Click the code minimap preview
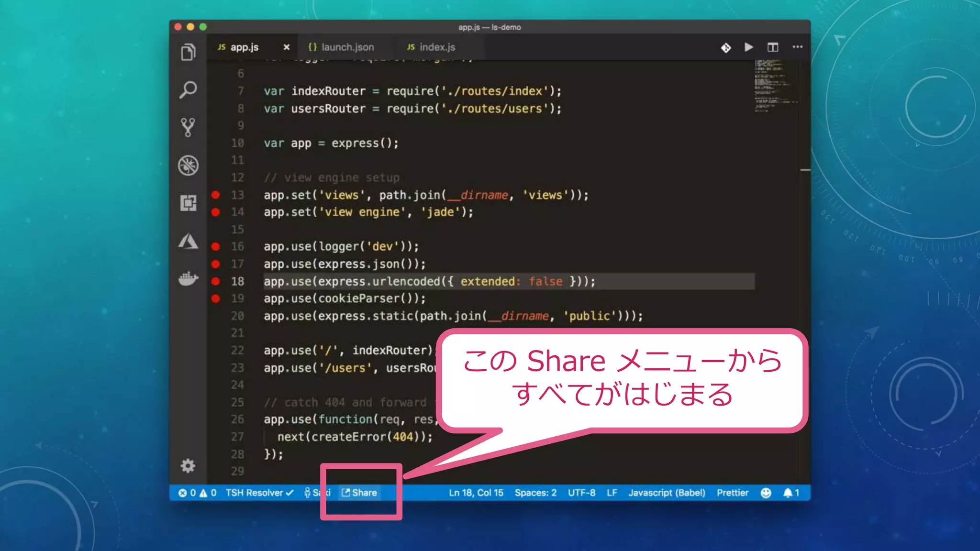The image size is (980, 551). 775,85
